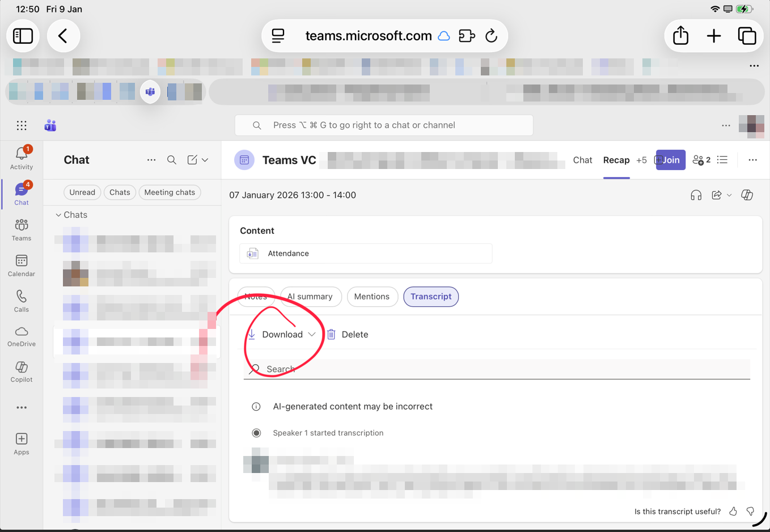Image resolution: width=770 pixels, height=532 pixels.
Task: Start a new chat
Action: (x=192, y=160)
